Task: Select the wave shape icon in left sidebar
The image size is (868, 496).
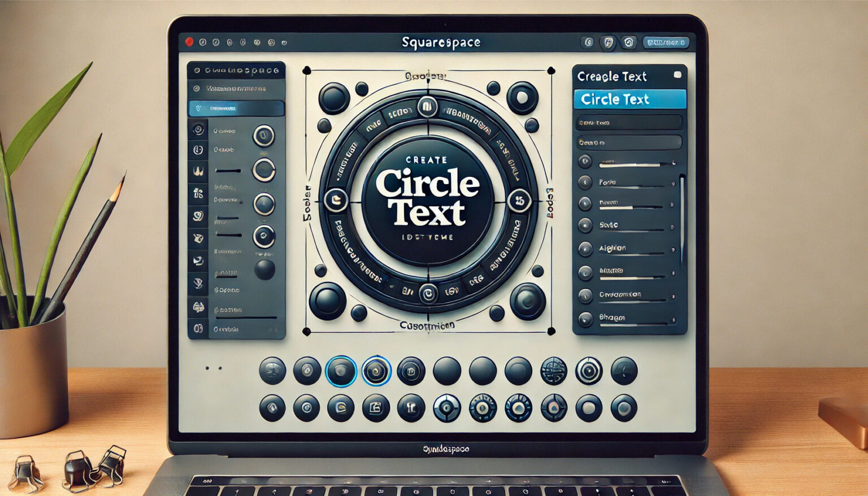Action: point(199,171)
